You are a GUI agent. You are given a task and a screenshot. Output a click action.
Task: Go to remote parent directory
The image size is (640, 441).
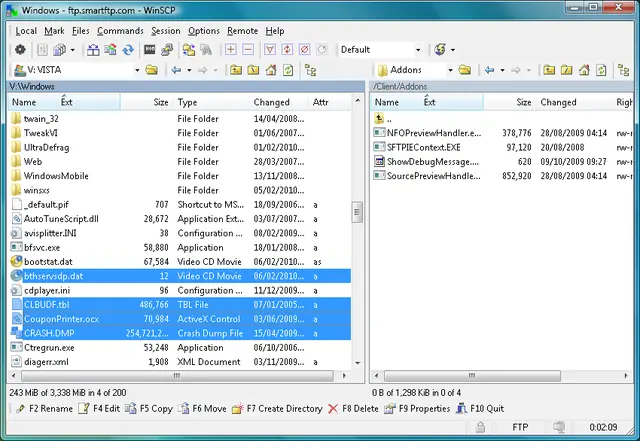coord(549,70)
